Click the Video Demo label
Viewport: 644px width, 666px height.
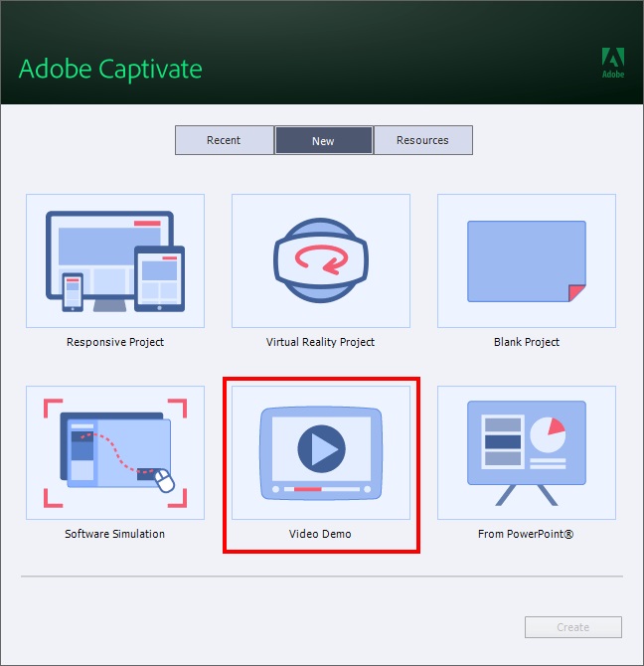(x=320, y=534)
